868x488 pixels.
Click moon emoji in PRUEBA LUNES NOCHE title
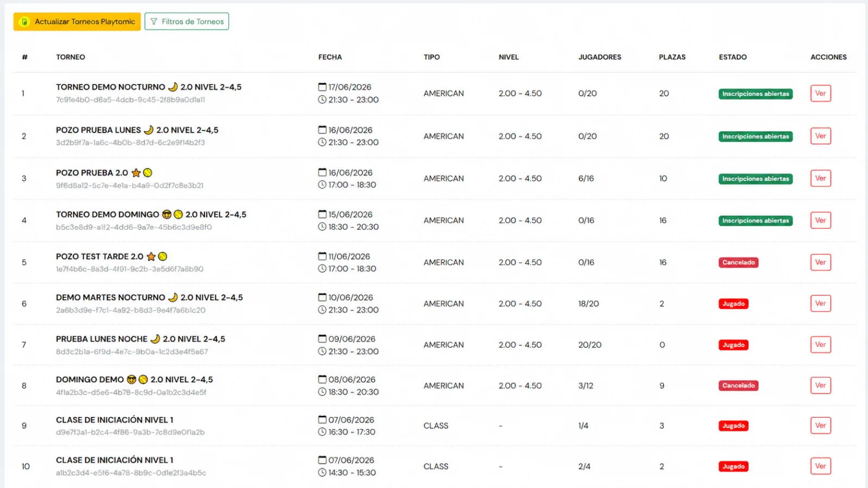[155, 339]
